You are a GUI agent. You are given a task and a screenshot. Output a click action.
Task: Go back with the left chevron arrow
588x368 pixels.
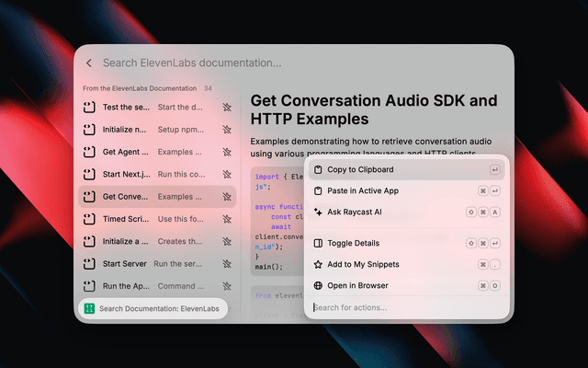pos(89,63)
